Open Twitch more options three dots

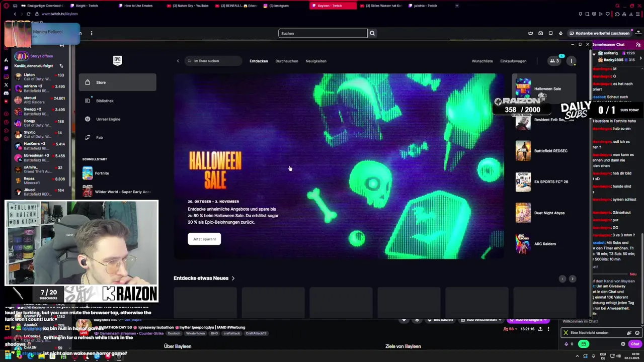coord(91,33)
